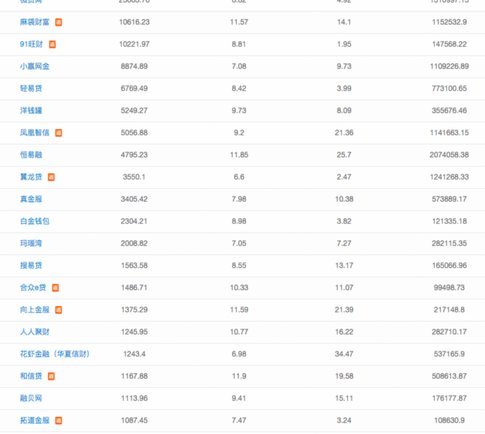Viewport: 485px width, 434px height.
Task: Open the 91旺财 platform link
Action: [31, 44]
